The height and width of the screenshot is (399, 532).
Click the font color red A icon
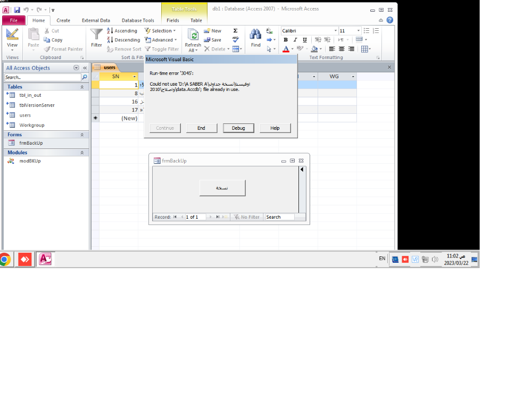tap(286, 49)
